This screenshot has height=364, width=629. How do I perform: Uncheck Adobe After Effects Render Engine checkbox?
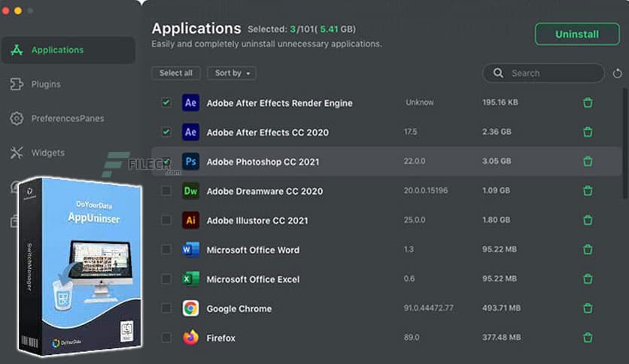166,102
